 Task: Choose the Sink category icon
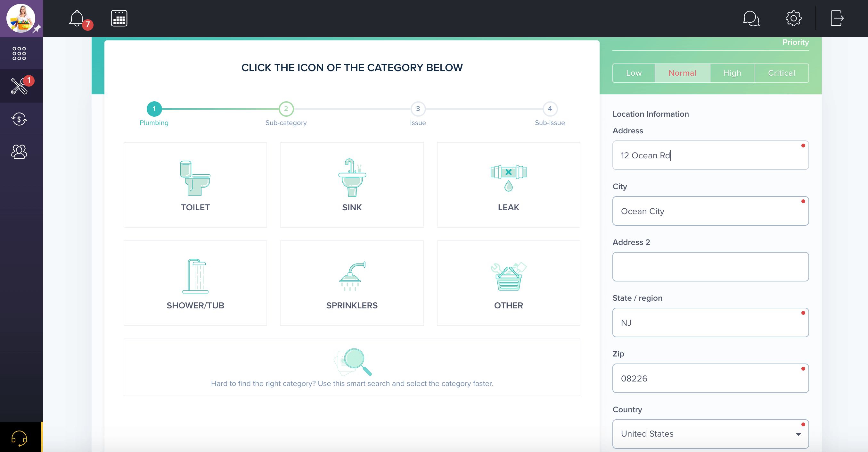click(x=352, y=177)
